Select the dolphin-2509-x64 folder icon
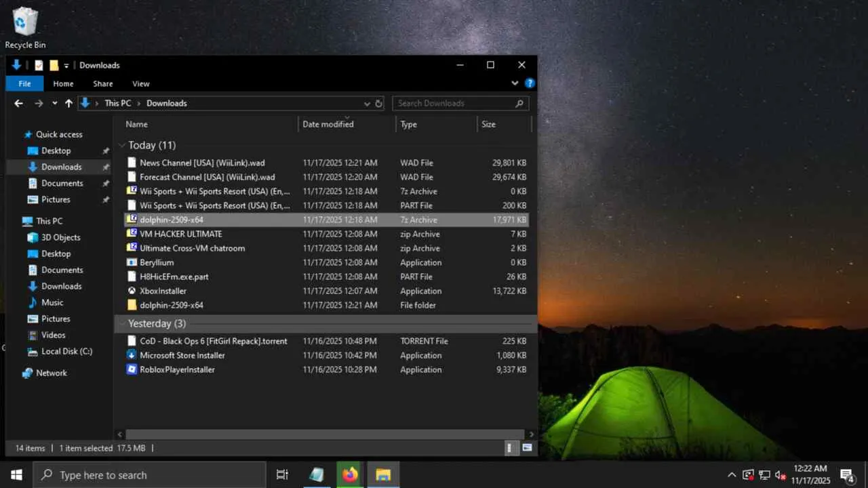868x488 pixels. pyautogui.click(x=132, y=305)
